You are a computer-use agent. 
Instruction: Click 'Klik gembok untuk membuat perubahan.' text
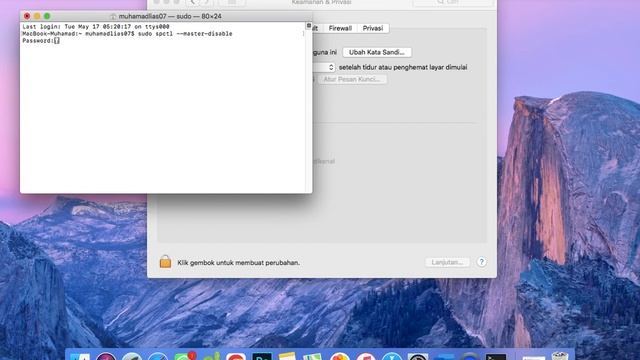tap(238, 262)
